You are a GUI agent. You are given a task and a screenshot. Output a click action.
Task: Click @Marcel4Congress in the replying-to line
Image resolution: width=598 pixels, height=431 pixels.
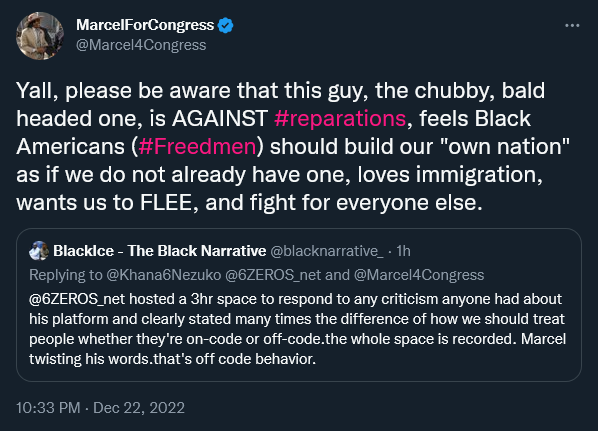(419, 275)
